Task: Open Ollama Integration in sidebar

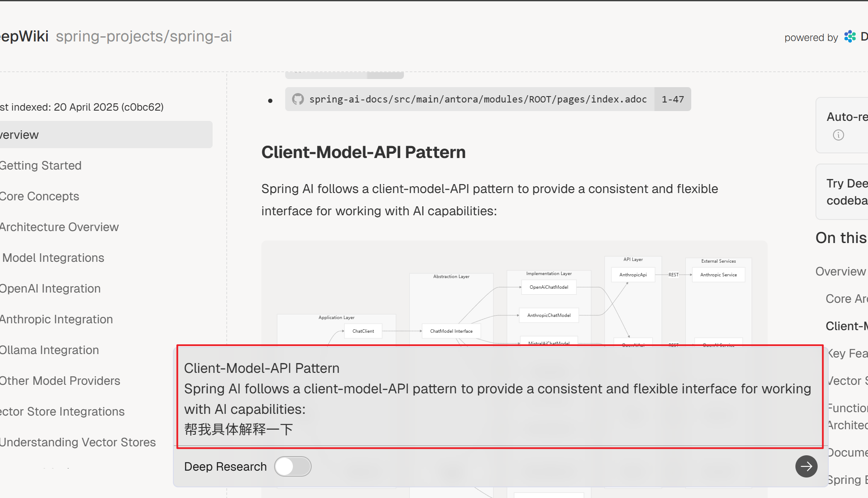Action: [49, 350]
